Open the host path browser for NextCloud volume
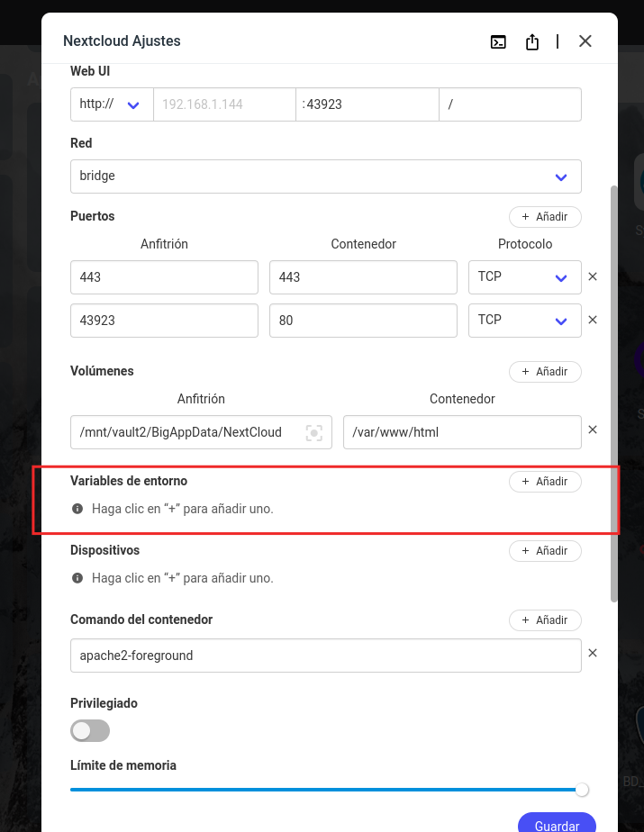Viewport: 644px width, 832px height. tap(313, 433)
